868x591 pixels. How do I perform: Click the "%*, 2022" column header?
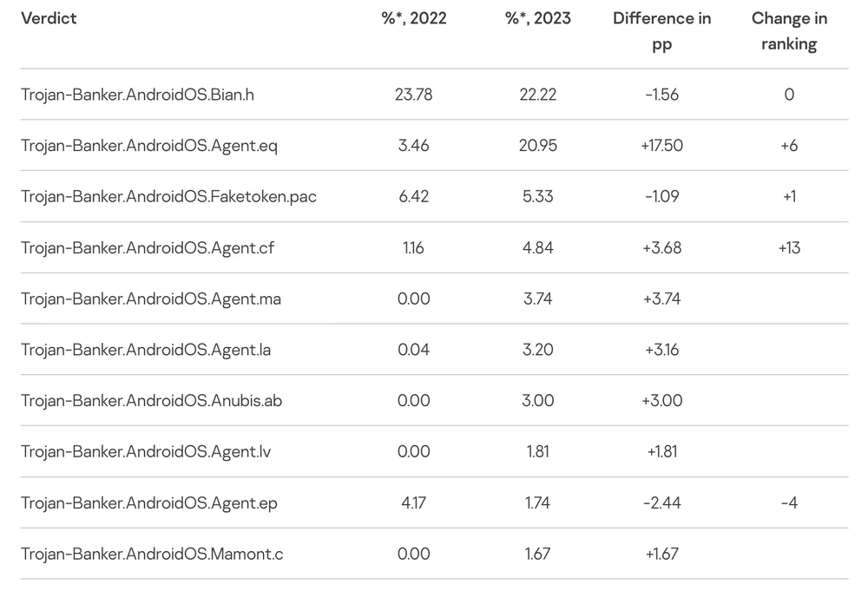[413, 18]
